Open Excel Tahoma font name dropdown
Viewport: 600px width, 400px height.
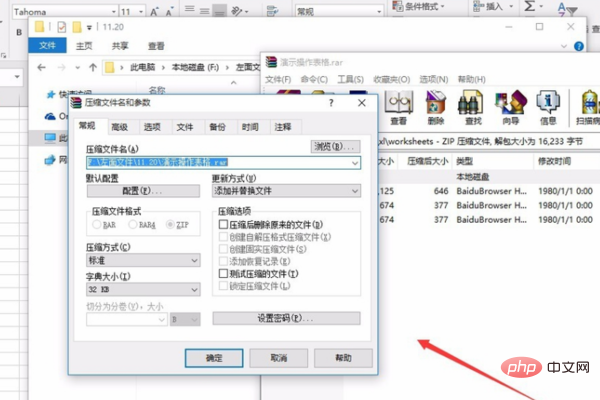coord(114,12)
